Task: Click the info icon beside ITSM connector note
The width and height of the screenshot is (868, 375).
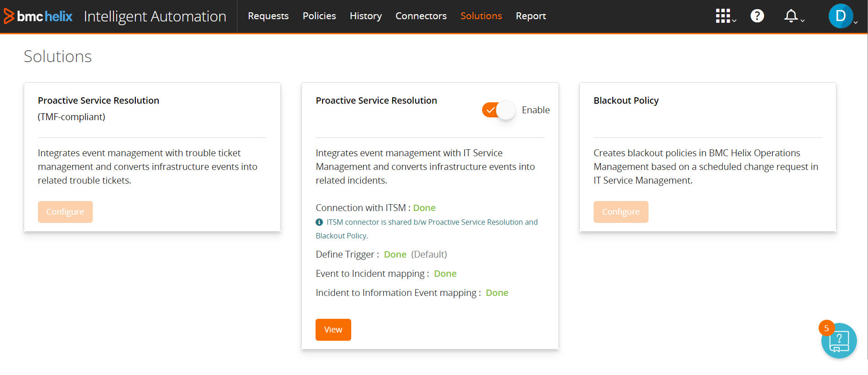Action: tap(319, 222)
